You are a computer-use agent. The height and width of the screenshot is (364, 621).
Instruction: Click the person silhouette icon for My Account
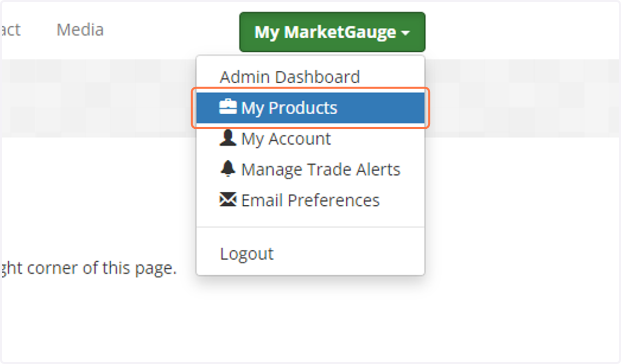coord(228,139)
